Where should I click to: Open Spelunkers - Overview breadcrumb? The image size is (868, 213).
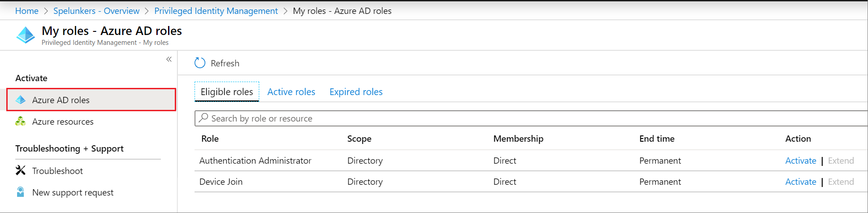tap(97, 11)
